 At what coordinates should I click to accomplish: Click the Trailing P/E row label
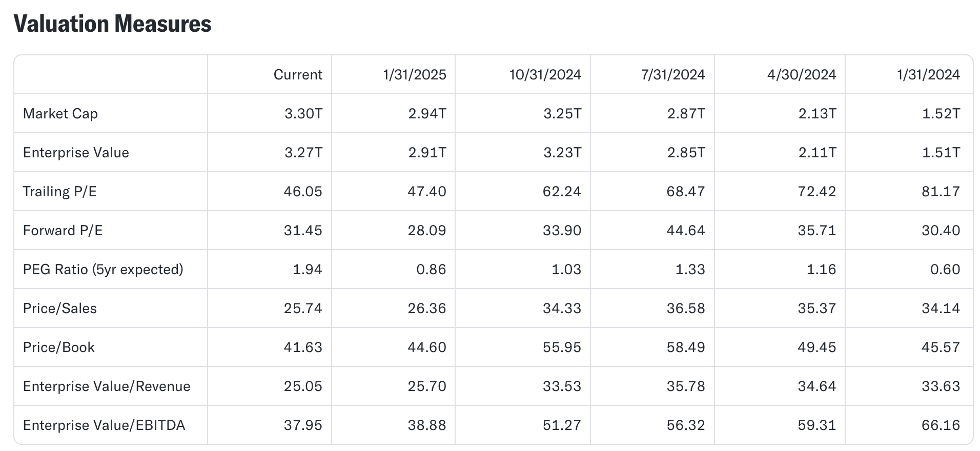[59, 192]
